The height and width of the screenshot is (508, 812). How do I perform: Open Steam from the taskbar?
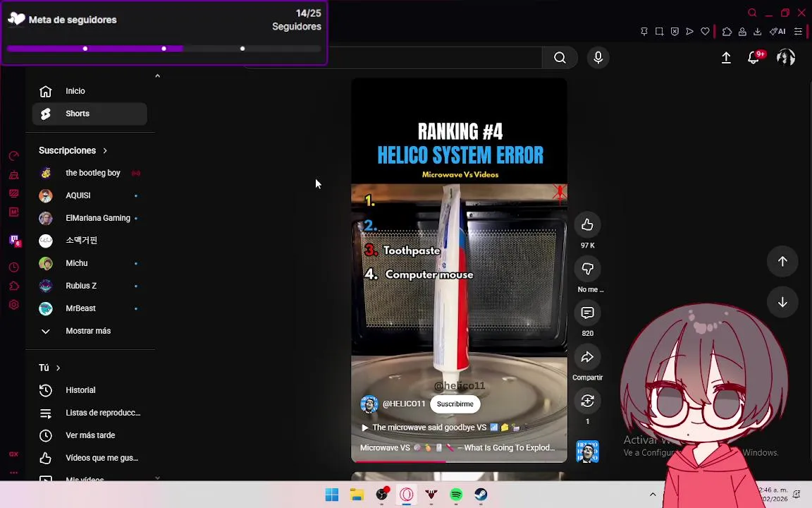pyautogui.click(x=481, y=495)
